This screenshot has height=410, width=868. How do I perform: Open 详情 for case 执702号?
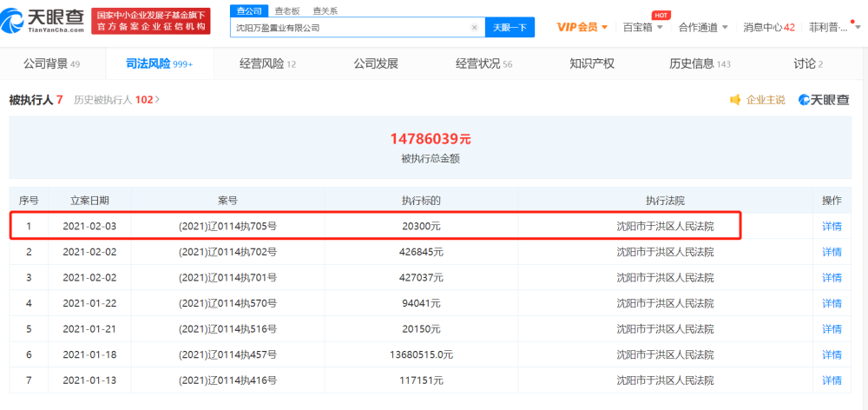832,252
